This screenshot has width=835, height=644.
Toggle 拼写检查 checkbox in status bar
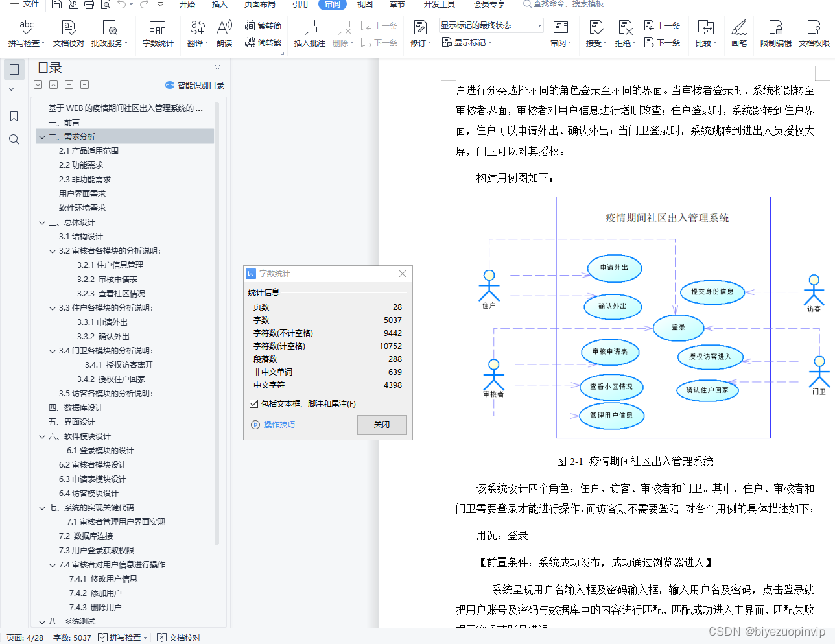tap(102, 638)
